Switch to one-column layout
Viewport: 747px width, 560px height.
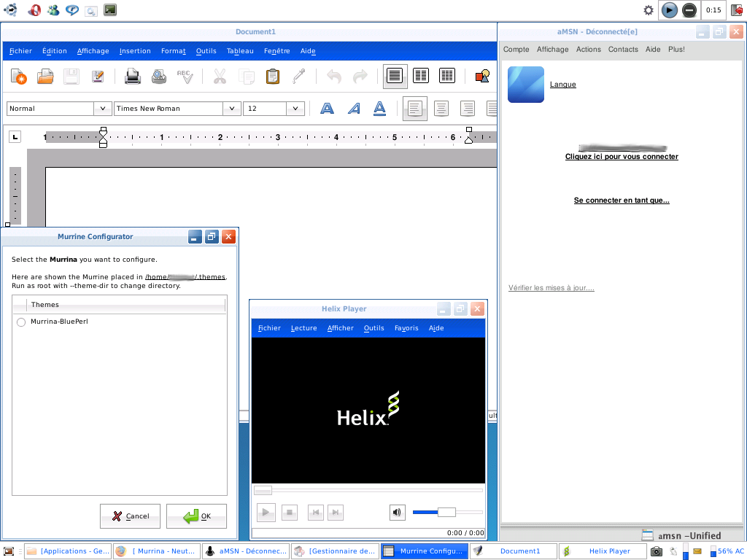pos(395,76)
